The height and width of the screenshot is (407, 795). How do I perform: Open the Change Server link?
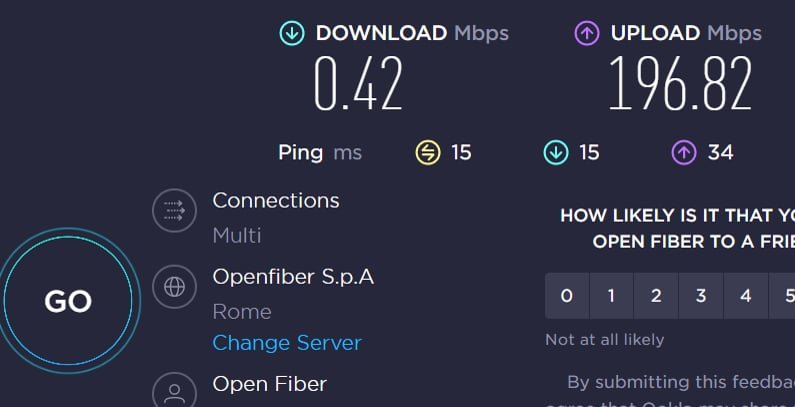pos(287,343)
